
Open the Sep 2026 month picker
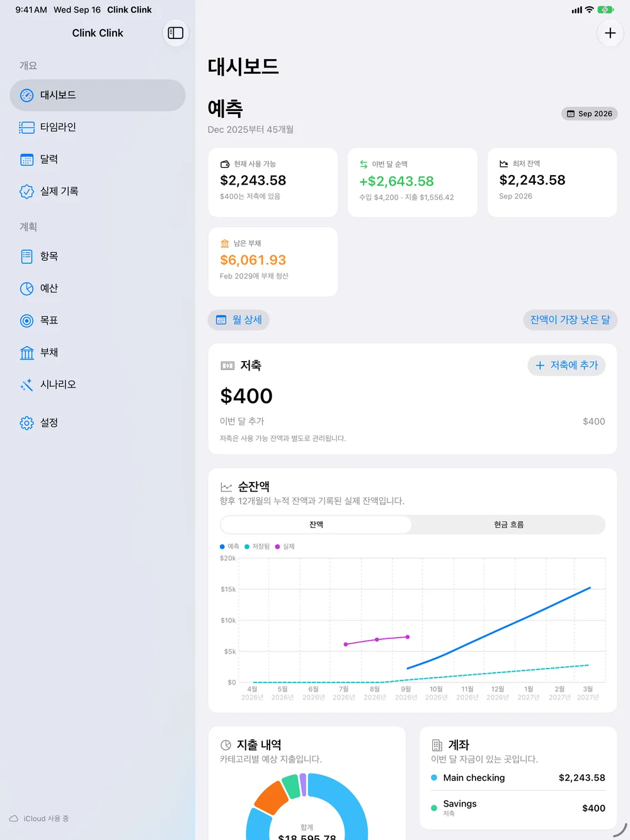(x=589, y=113)
